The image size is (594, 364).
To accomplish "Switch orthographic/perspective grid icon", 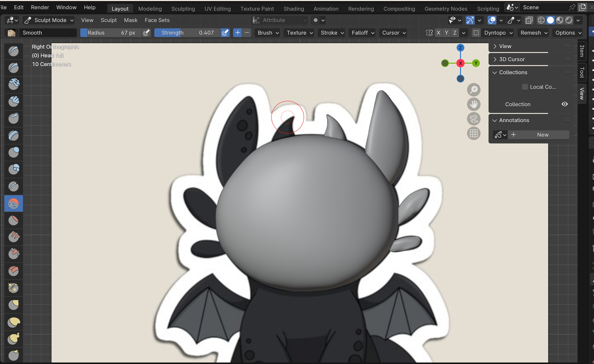I will click(x=473, y=134).
